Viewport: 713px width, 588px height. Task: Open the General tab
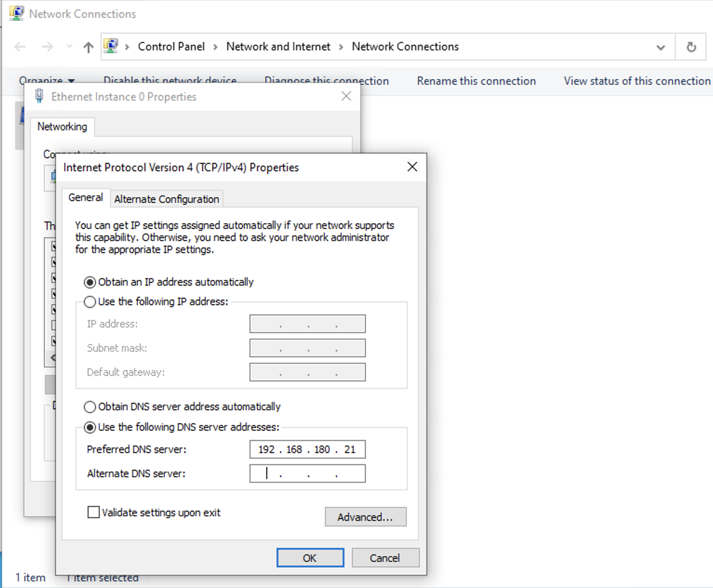86,198
